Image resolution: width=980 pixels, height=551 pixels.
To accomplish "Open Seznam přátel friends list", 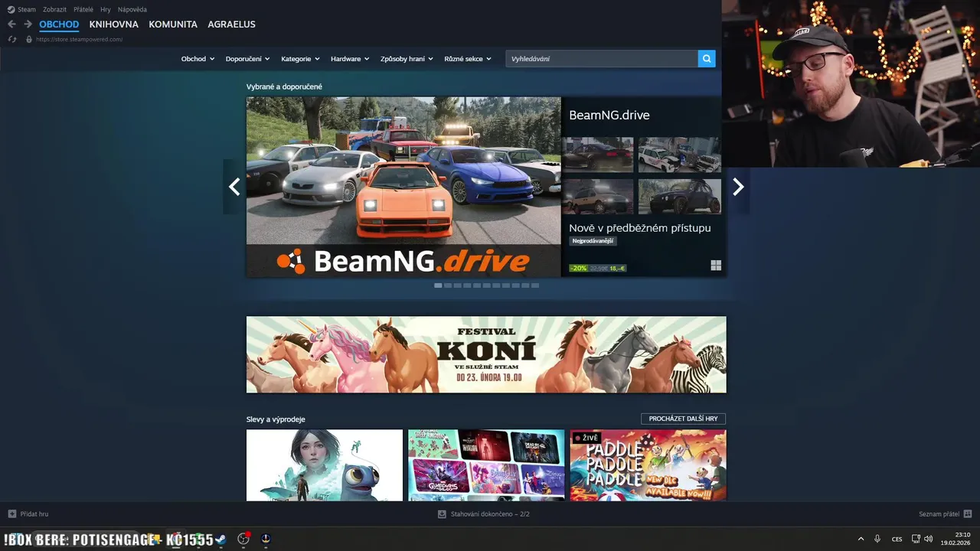I will [x=939, y=514].
